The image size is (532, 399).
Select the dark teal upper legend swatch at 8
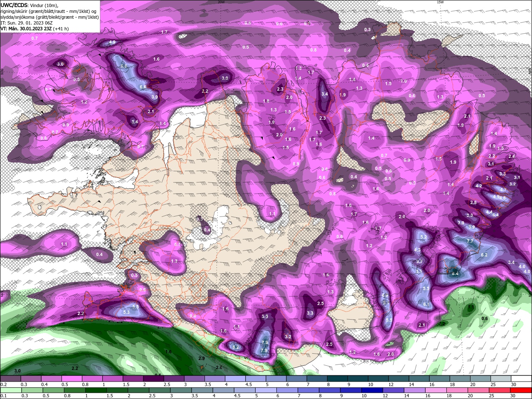click(337, 379)
